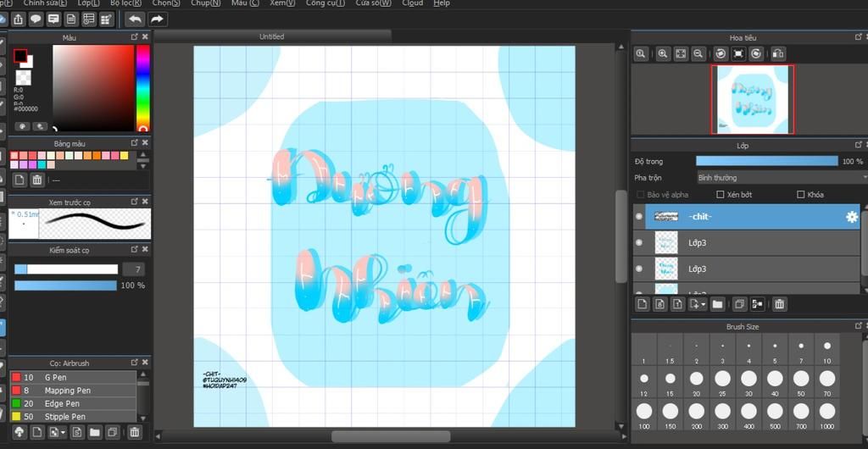This screenshot has width=868, height=449.
Task: Adjust the Độ trong layer opacity slider
Action: click(x=766, y=161)
